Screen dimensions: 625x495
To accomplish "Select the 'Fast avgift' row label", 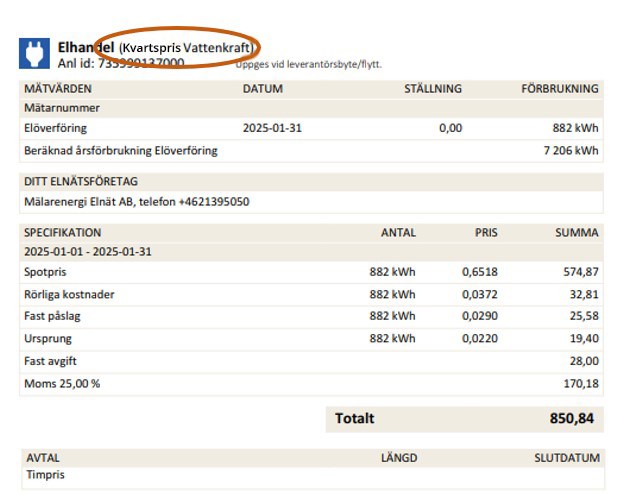I will click(50, 361).
